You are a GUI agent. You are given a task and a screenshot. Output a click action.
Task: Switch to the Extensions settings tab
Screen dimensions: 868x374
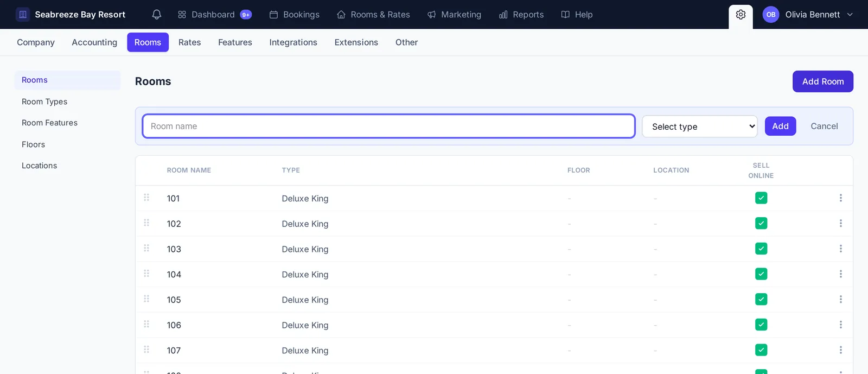(356, 42)
